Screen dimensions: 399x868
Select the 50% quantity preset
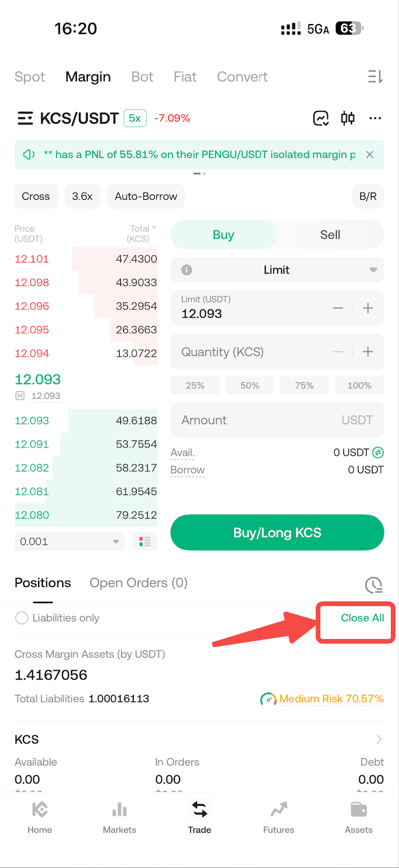[x=250, y=385]
